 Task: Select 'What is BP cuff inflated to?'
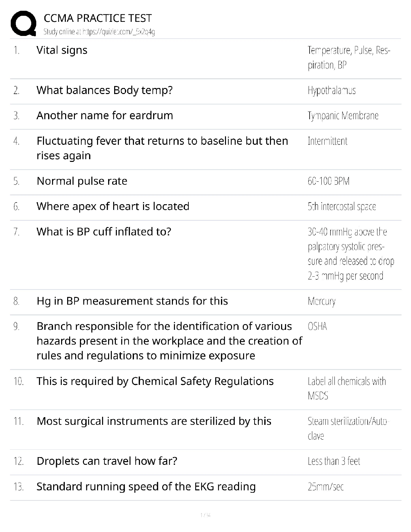(x=104, y=232)
